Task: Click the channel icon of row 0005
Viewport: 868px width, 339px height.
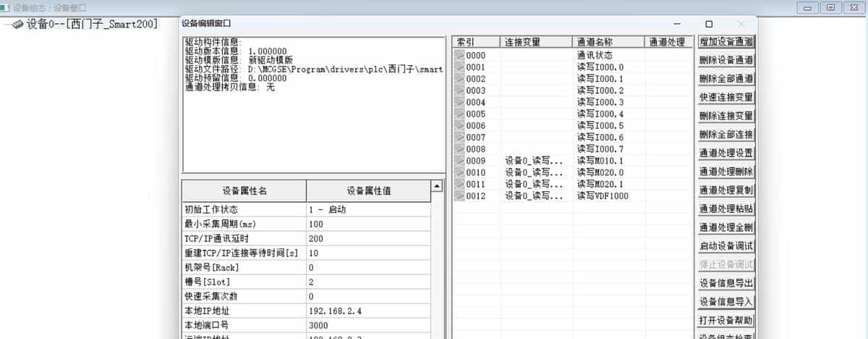Action: (459, 114)
